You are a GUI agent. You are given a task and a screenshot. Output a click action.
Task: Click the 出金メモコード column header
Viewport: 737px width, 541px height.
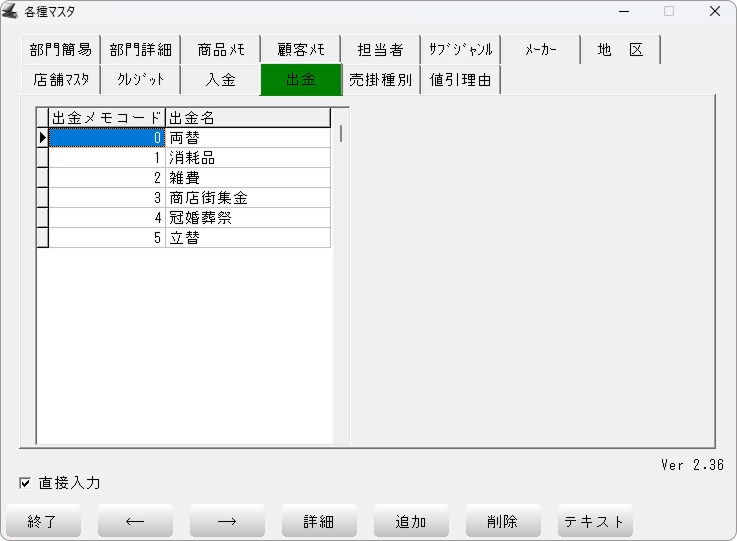tap(106, 118)
